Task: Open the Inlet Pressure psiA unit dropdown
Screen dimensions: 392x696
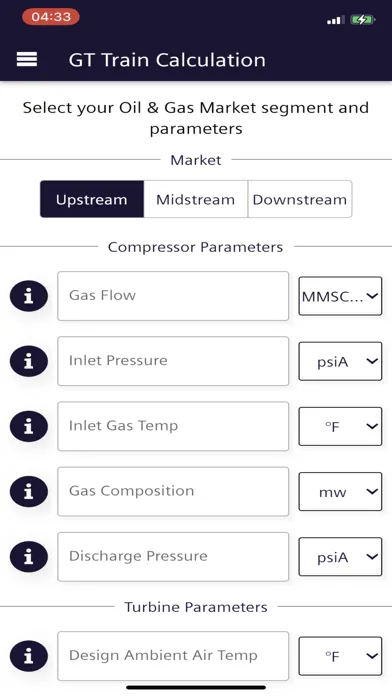Action: [340, 361]
